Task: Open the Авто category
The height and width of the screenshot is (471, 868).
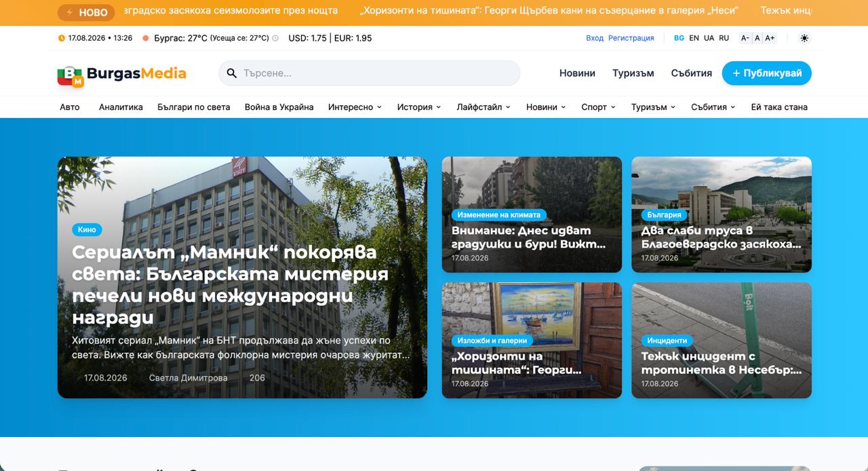Action: click(x=70, y=107)
